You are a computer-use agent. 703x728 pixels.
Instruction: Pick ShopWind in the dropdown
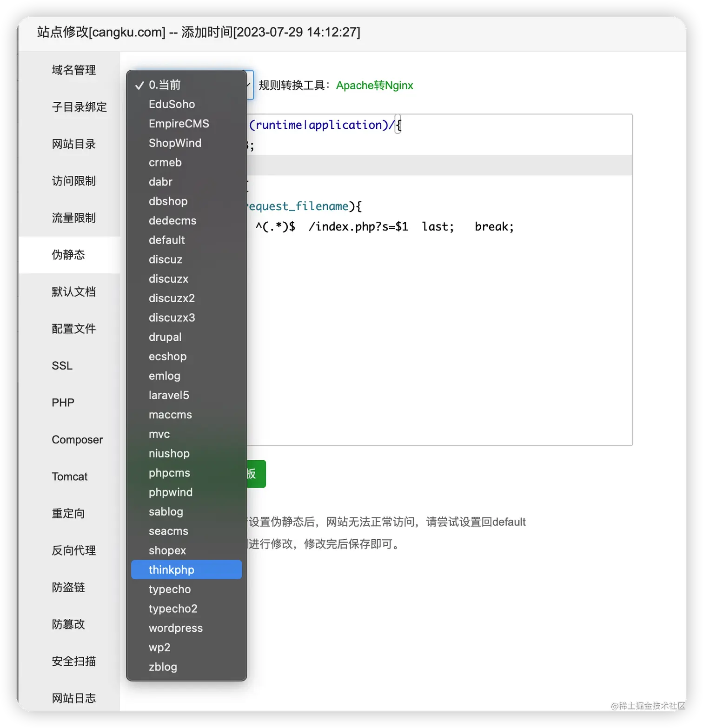(186, 143)
